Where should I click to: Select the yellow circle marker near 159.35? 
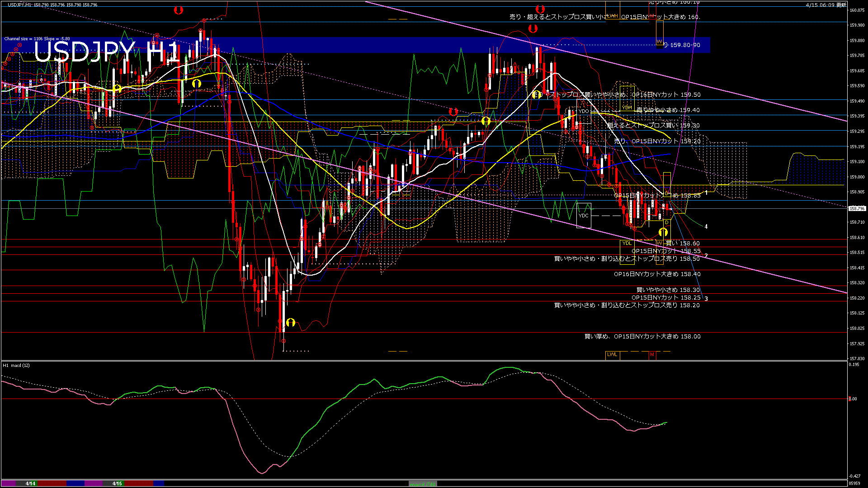(486, 121)
